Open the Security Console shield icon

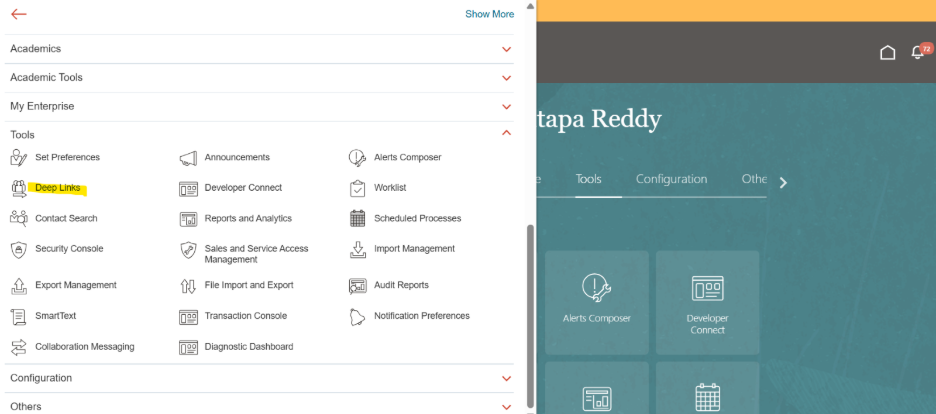tap(19, 249)
